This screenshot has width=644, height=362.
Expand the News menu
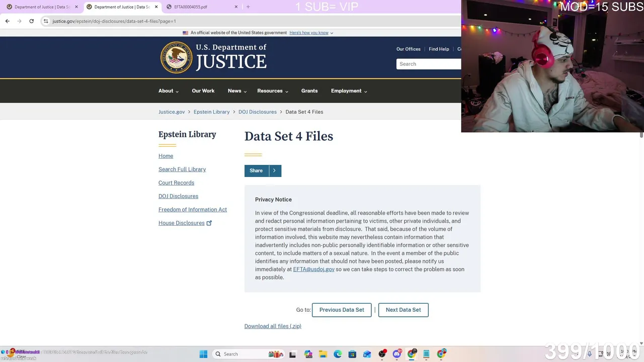(x=237, y=91)
